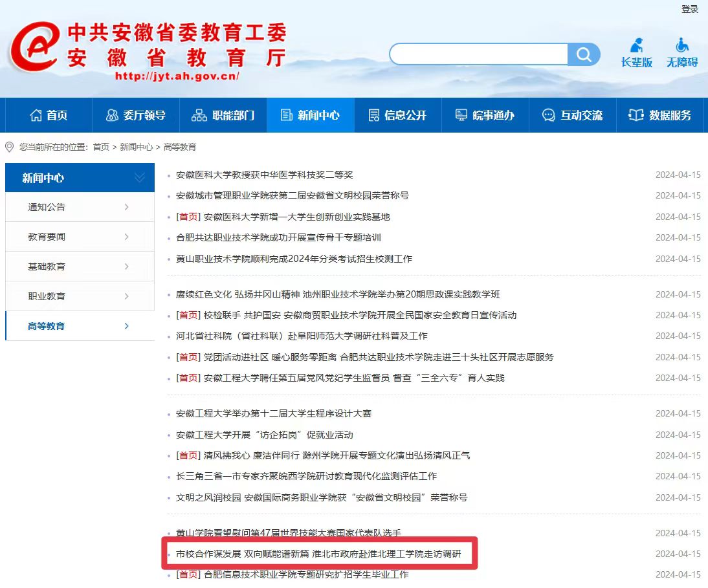708x588 pixels.
Task: Select the 信息公开 navigation tab
Action: (397, 115)
